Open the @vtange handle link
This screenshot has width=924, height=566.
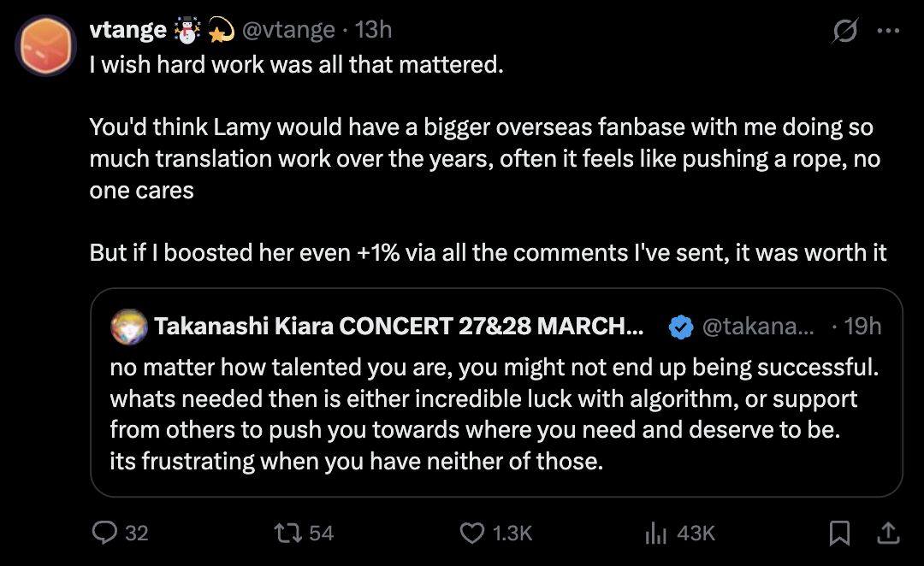click(x=288, y=29)
